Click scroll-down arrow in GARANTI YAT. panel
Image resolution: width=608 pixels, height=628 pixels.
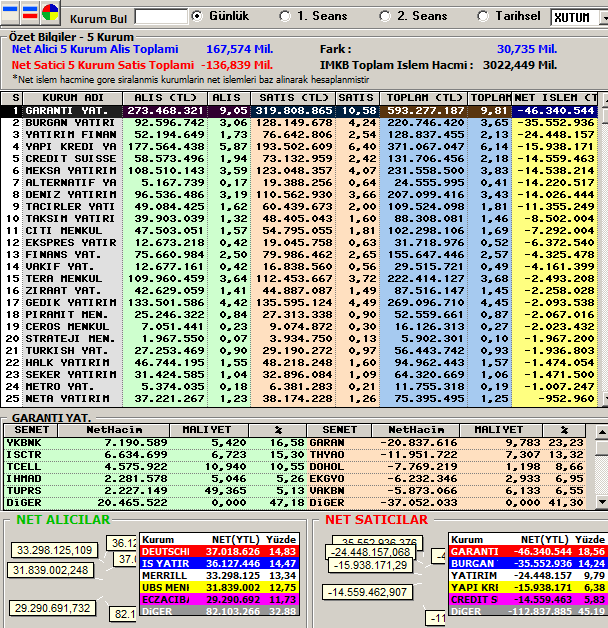pyautogui.click(x=602, y=501)
